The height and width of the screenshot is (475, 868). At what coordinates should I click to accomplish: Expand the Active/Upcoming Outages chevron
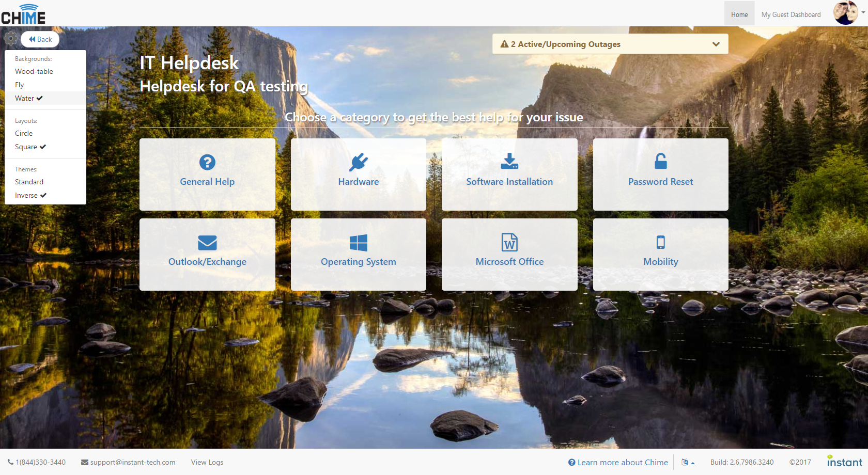tap(716, 44)
